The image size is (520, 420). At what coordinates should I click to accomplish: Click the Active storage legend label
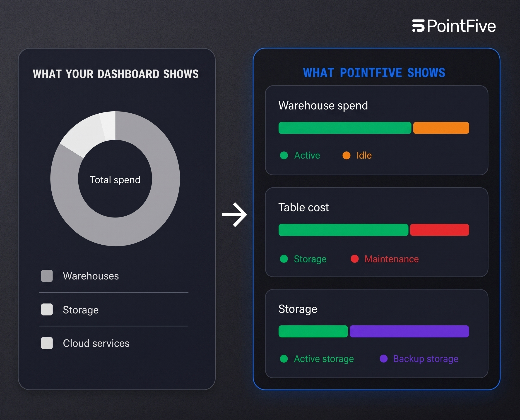click(x=324, y=359)
